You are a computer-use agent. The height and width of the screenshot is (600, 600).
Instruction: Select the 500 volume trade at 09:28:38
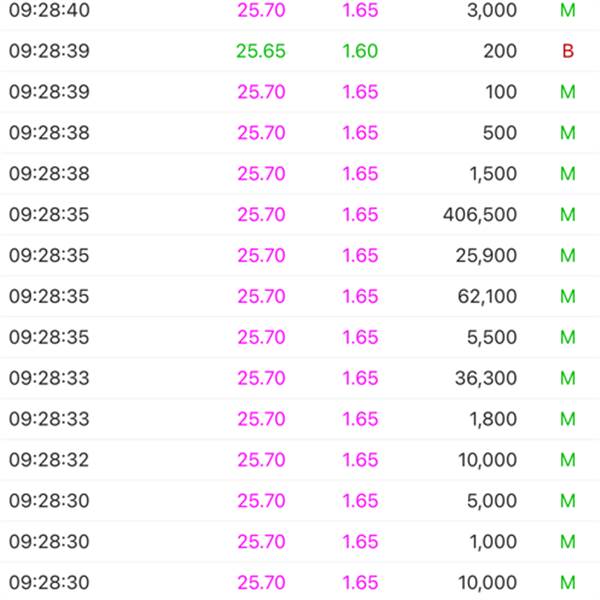coord(300,133)
